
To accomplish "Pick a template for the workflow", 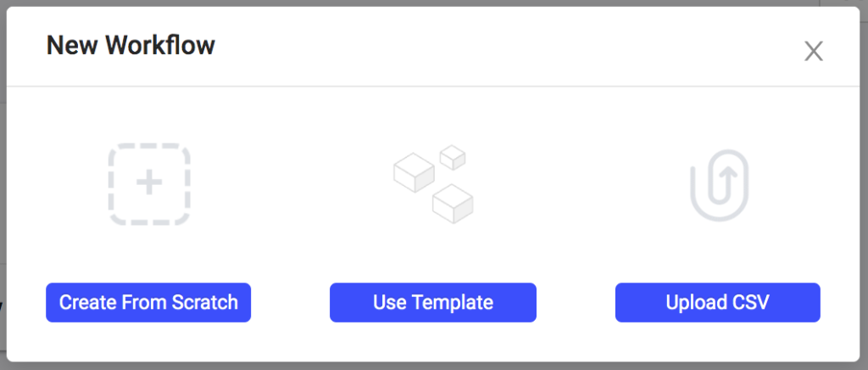I will [x=433, y=302].
